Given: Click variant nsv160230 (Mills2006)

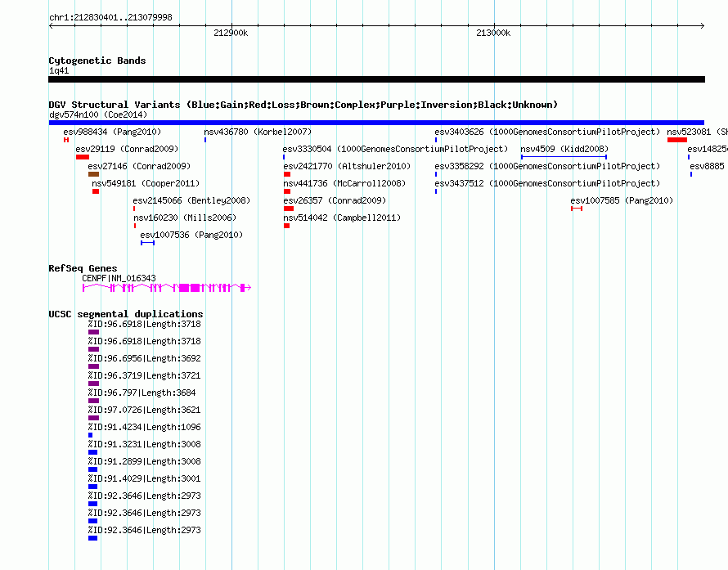Looking at the screenshot, I should point(185,218).
